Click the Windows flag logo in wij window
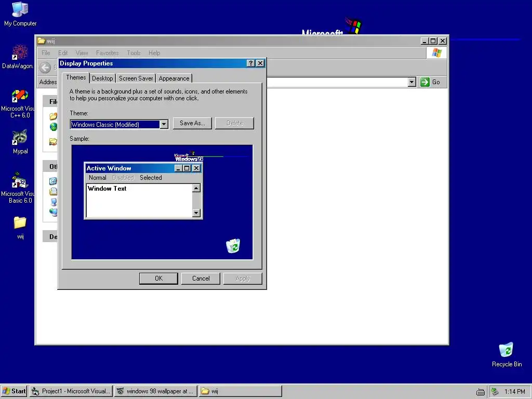532x399 pixels. (x=436, y=53)
